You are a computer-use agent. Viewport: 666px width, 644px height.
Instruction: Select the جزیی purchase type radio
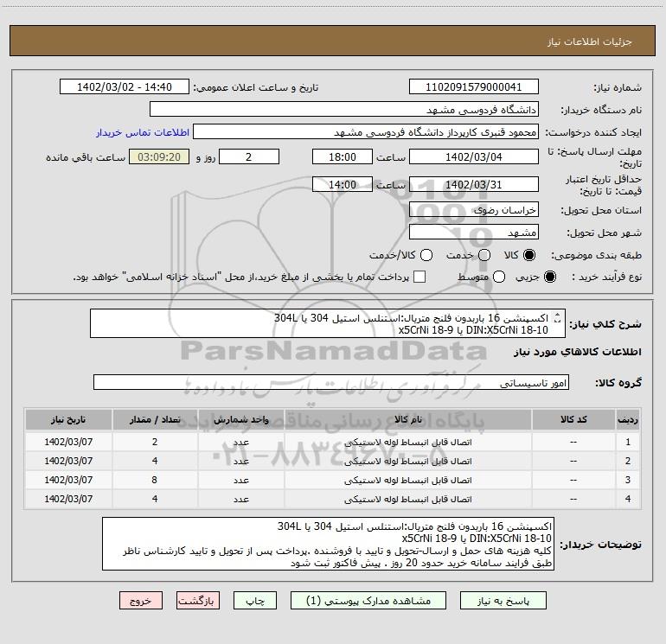[549, 277]
